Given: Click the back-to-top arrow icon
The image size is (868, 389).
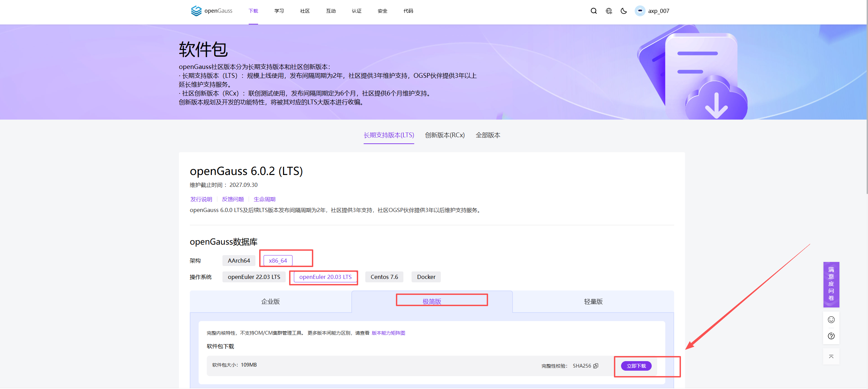Looking at the screenshot, I should point(831,356).
